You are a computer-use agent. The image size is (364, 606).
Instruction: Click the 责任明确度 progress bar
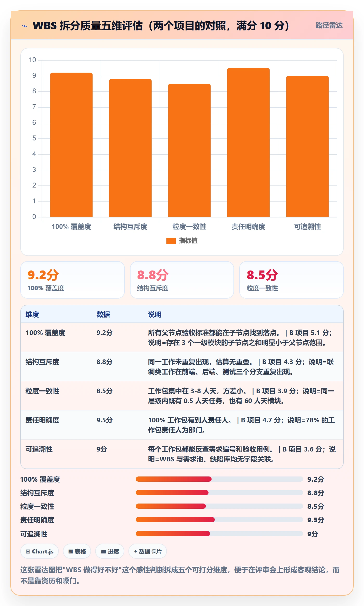click(219, 520)
